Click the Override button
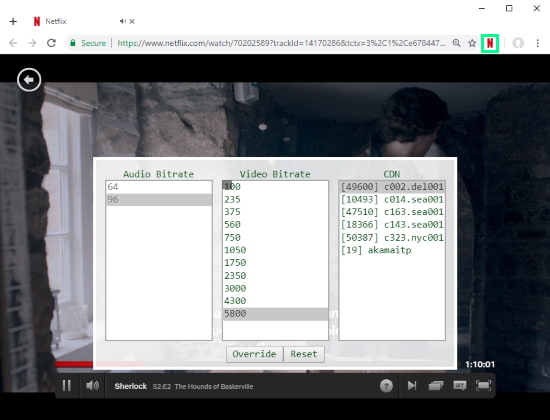550x420 pixels. (254, 354)
